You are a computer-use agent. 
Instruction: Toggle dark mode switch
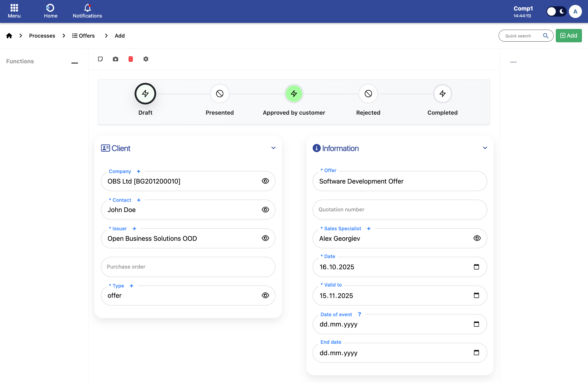(x=556, y=11)
